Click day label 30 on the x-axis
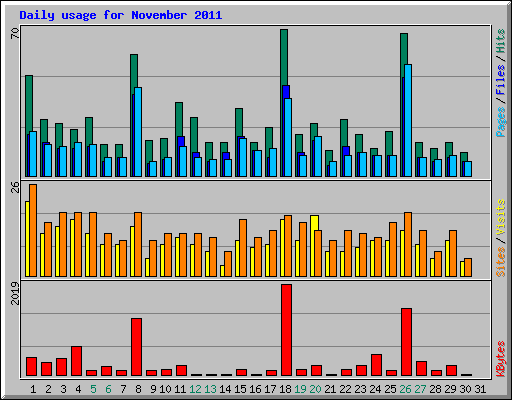The image size is (512, 400). coord(465,389)
